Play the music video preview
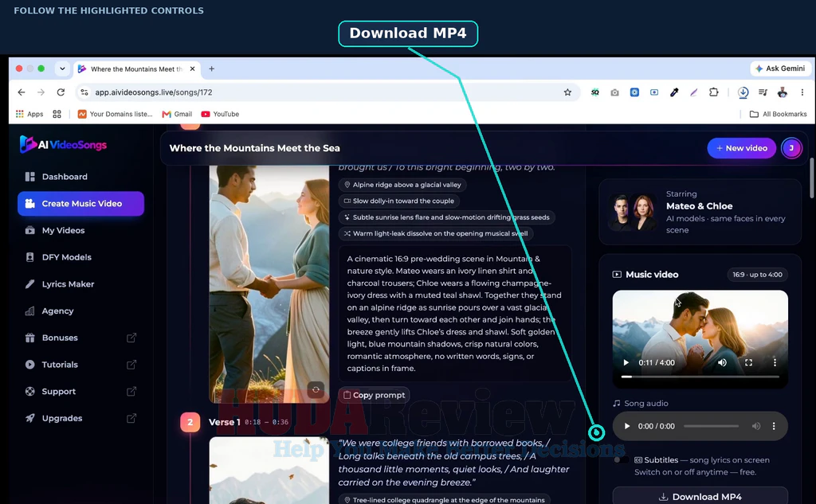816x504 pixels. pyautogui.click(x=626, y=362)
